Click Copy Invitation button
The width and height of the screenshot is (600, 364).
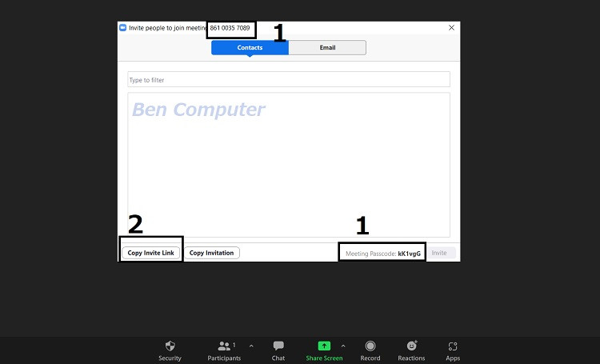point(212,253)
